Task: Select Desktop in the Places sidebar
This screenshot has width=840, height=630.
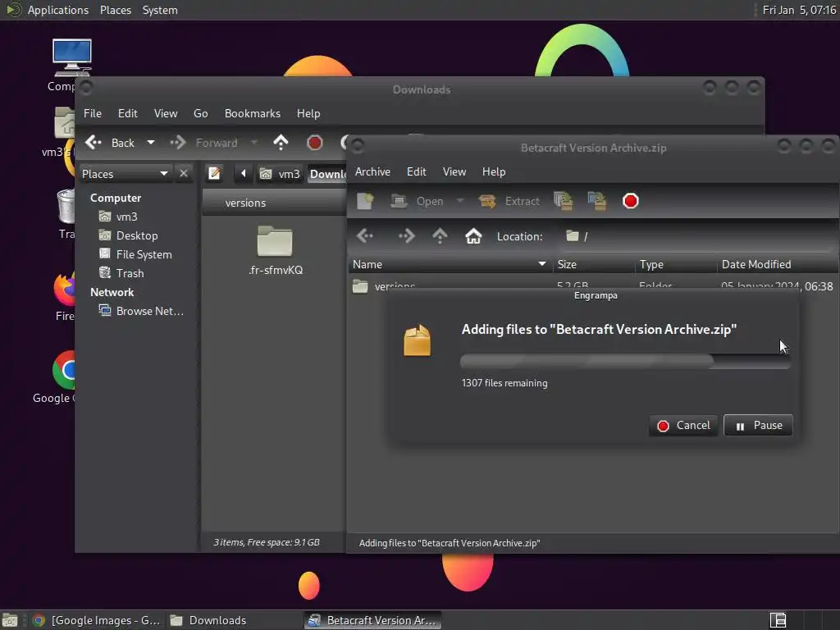Action: [137, 235]
